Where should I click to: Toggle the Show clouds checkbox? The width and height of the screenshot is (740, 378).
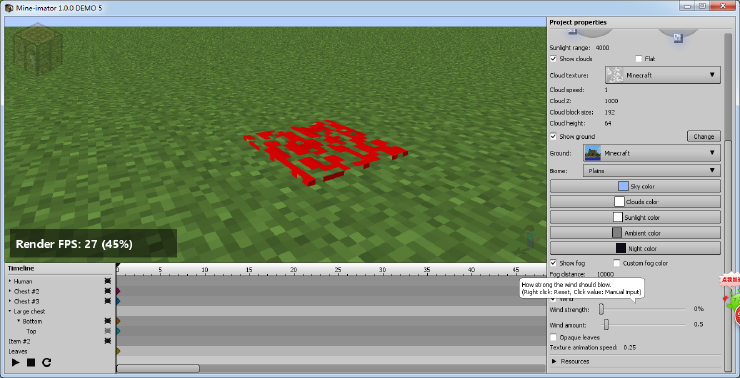[x=553, y=59]
